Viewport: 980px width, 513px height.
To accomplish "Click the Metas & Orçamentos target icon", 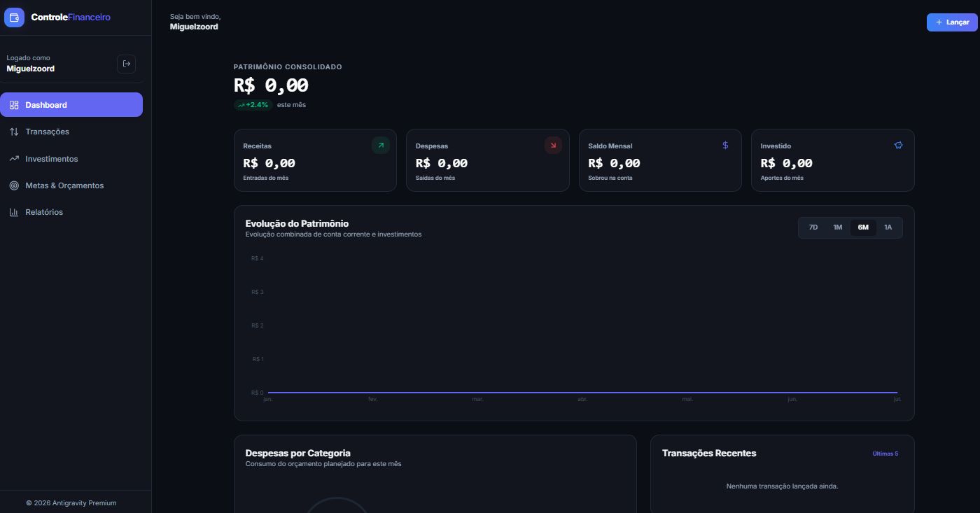I will point(14,185).
